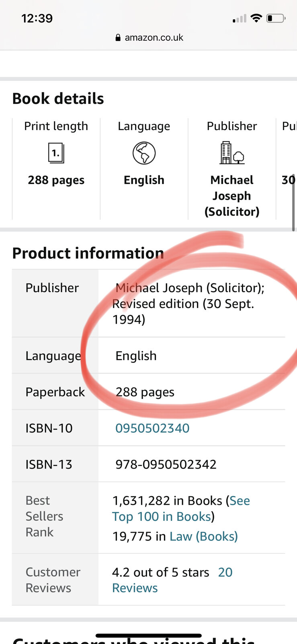Open See Top 100 in Books link
Image resolution: width=297 pixels, height=644 pixels.
pos(181,508)
